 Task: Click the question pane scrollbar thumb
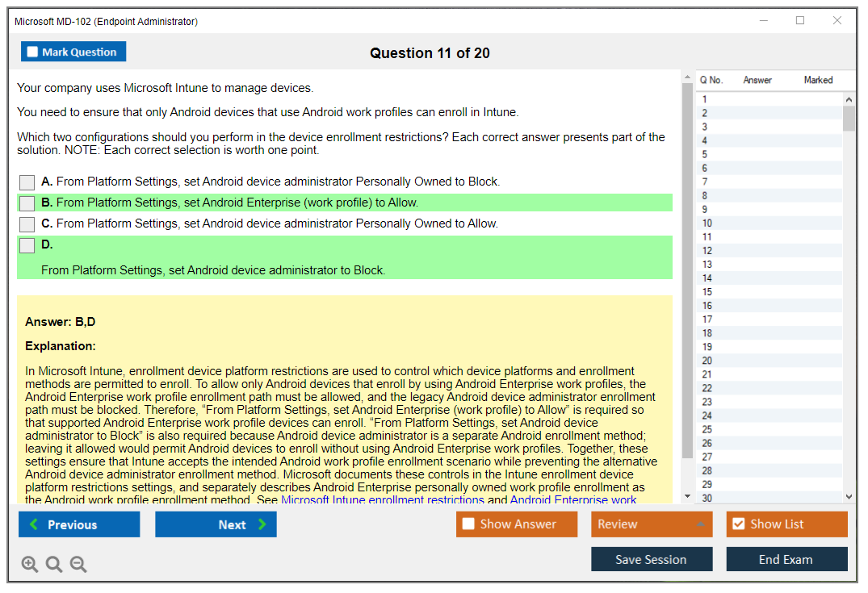click(x=687, y=271)
